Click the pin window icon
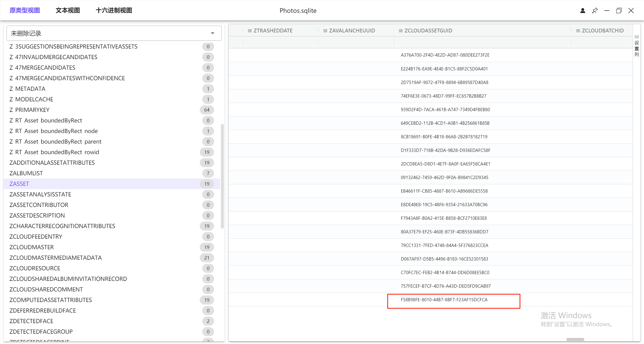 pos(595,11)
